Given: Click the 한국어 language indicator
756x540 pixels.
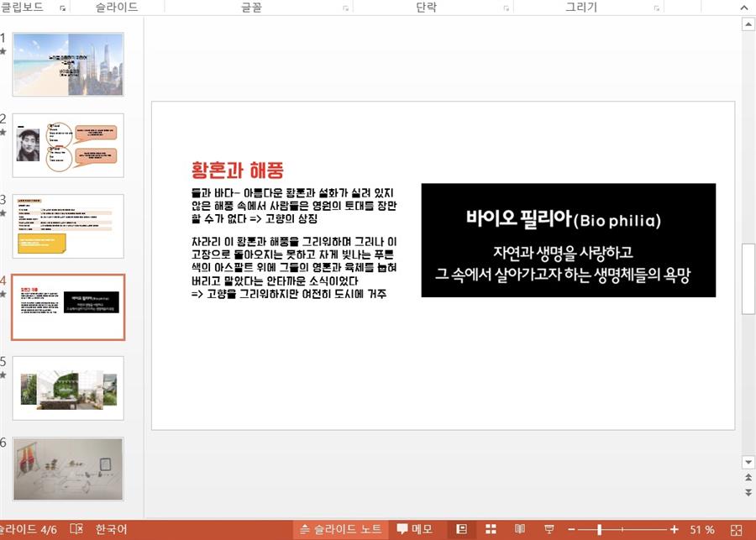Looking at the screenshot, I should pyautogui.click(x=111, y=529).
